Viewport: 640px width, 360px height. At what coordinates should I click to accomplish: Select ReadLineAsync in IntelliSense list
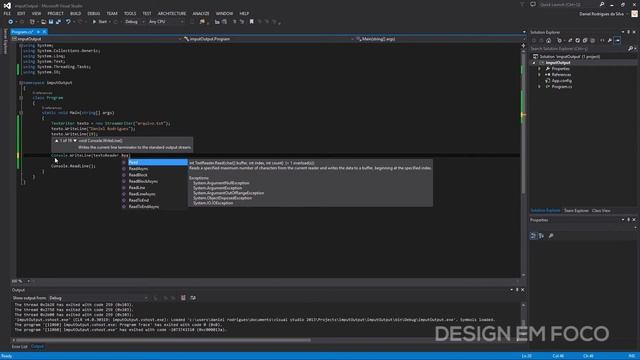point(155,194)
